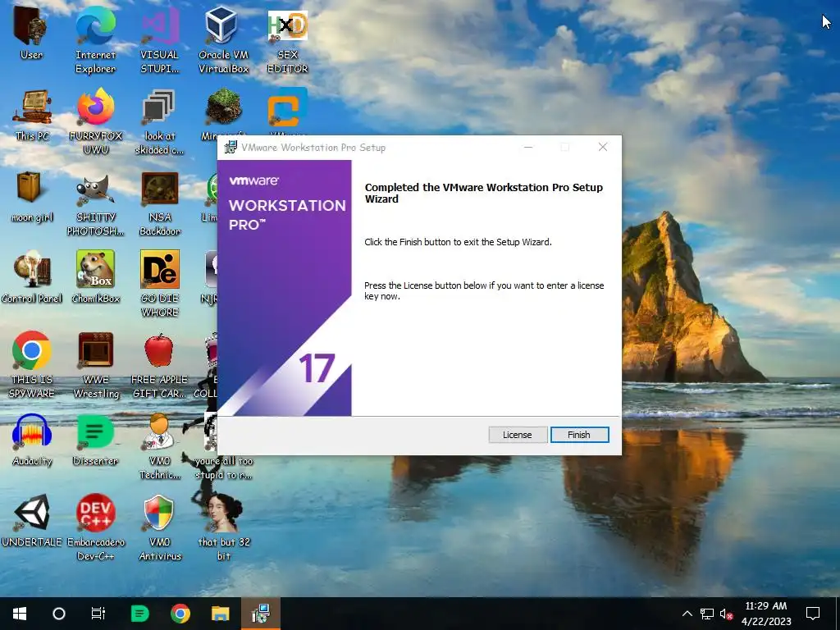Select the FREE APPLE GIFT CAR... icon
The image size is (840, 630).
click(x=159, y=366)
